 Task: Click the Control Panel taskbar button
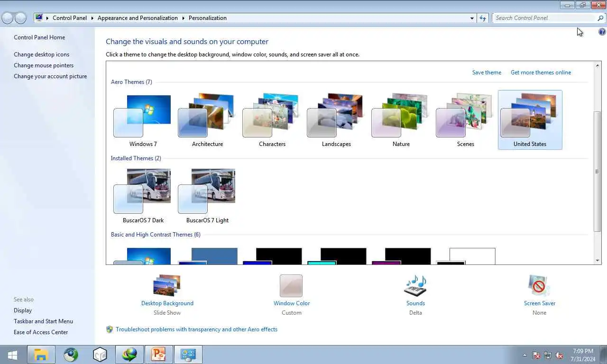[x=188, y=355]
